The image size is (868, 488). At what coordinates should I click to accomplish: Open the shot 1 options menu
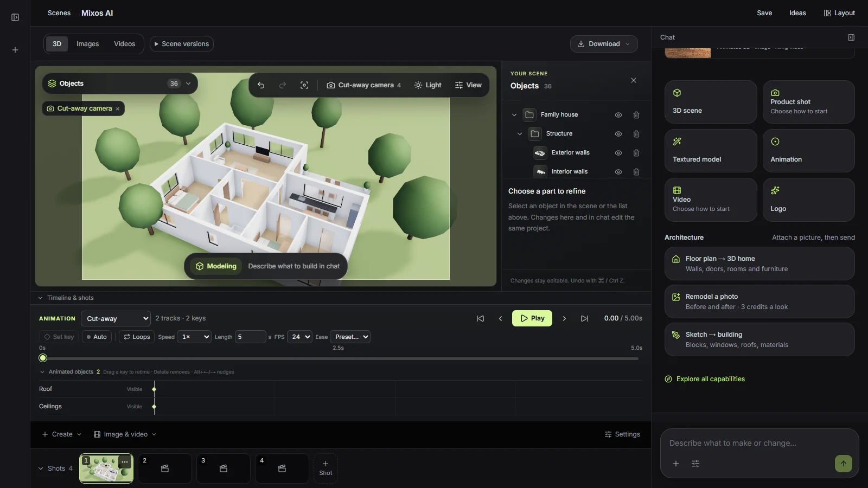pos(125,461)
